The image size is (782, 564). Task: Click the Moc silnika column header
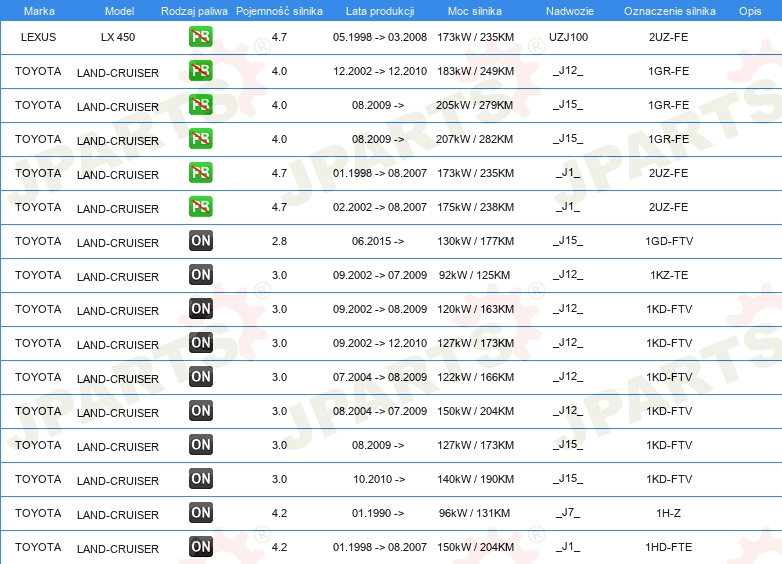(x=475, y=10)
